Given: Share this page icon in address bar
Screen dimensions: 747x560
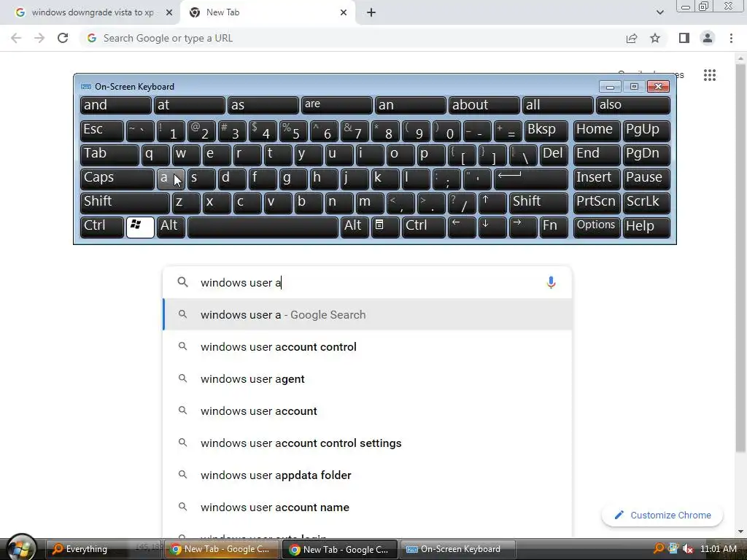Looking at the screenshot, I should coord(632,38).
